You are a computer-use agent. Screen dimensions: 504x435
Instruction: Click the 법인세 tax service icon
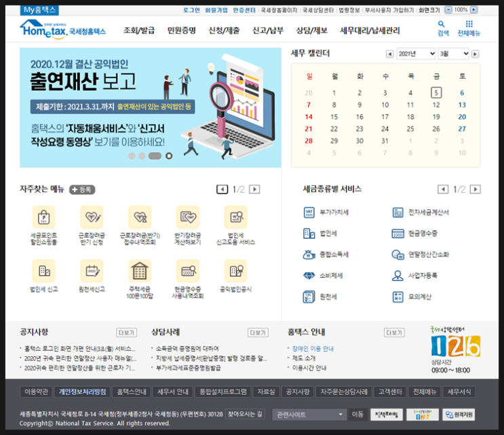(x=309, y=233)
